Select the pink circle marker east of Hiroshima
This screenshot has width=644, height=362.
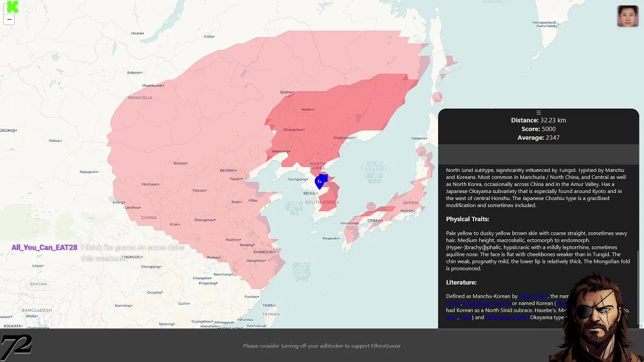click(371, 206)
